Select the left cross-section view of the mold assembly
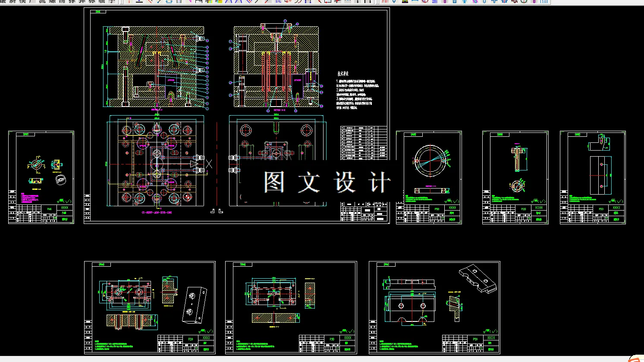This screenshot has width=644, height=362. click(156, 66)
